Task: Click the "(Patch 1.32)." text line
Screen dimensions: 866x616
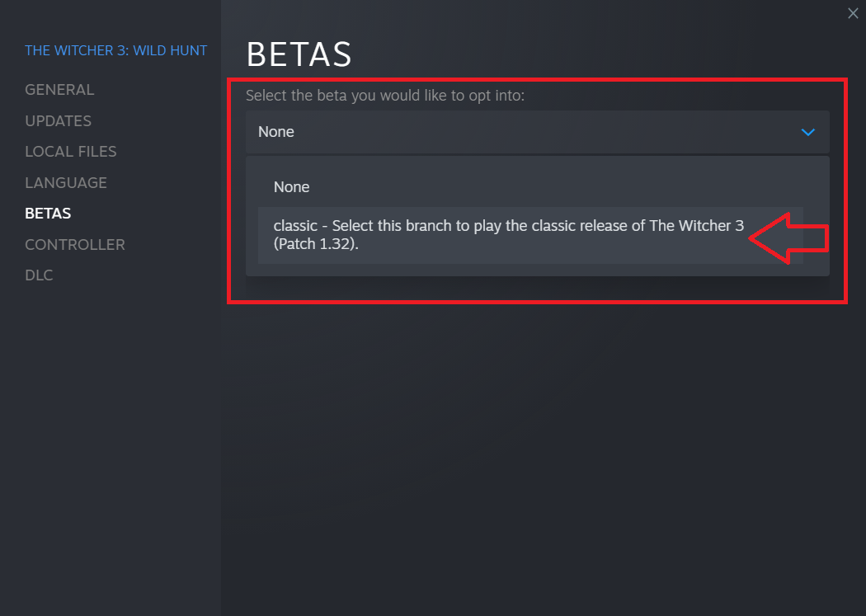Action: pyautogui.click(x=316, y=245)
